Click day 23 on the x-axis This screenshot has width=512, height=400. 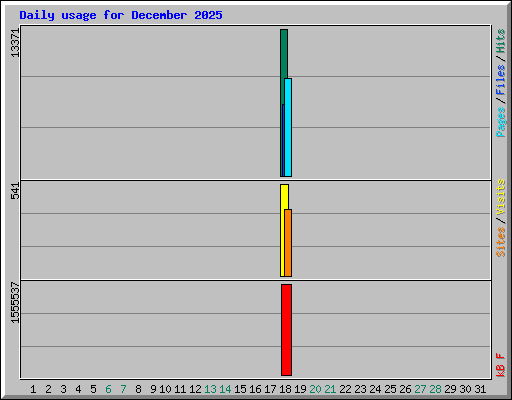(x=360, y=389)
